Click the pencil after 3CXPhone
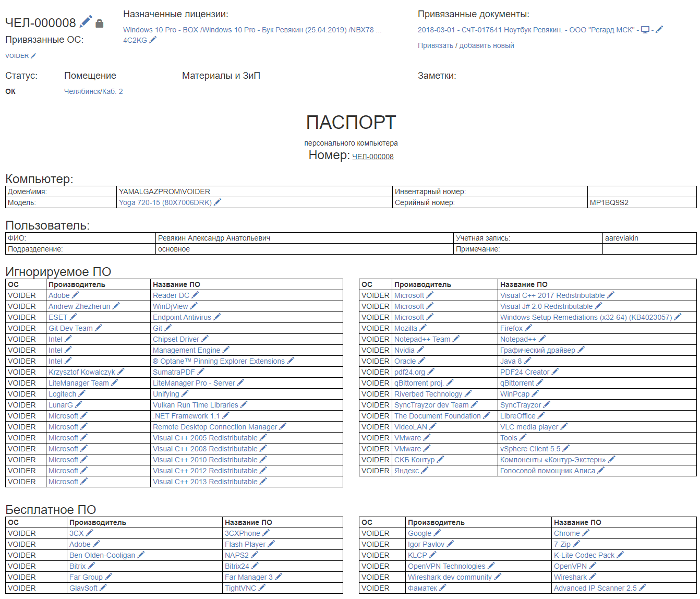The height and width of the screenshot is (599, 700). [x=265, y=533]
